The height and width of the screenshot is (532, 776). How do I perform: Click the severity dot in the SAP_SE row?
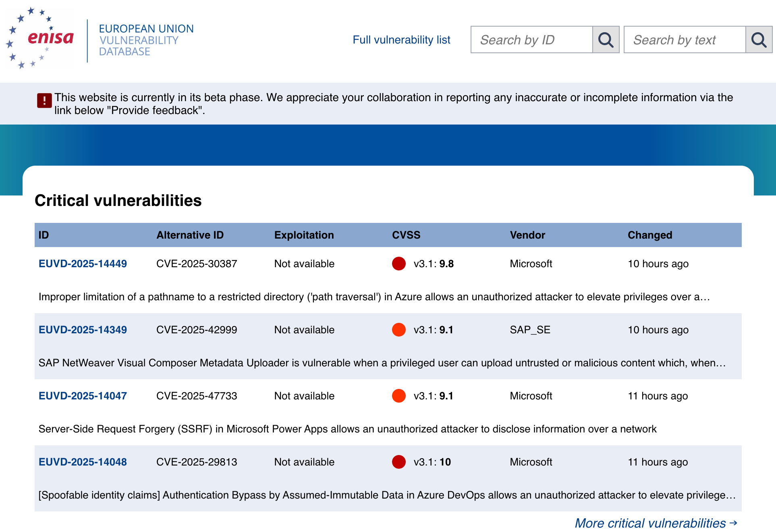click(398, 330)
